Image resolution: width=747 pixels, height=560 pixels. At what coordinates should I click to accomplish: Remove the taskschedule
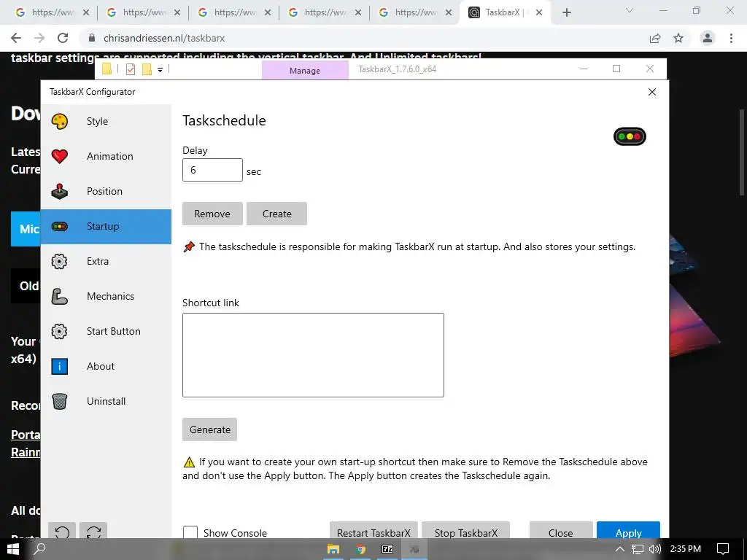212,214
